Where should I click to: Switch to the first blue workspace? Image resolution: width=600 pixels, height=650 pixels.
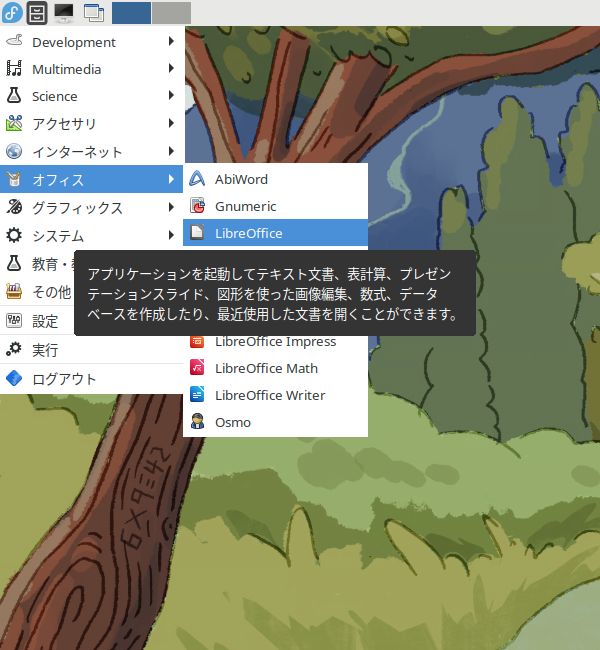(131, 13)
